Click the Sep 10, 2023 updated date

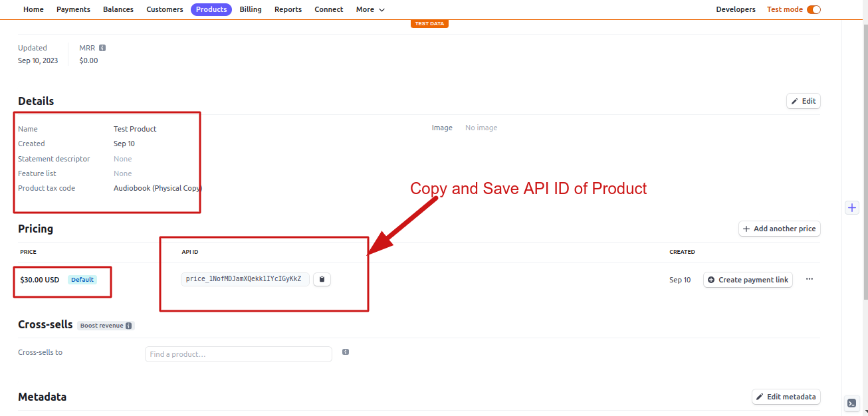coord(38,60)
